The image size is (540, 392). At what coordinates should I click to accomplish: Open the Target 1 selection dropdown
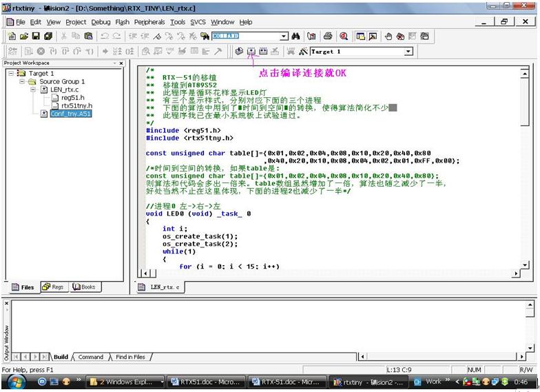click(x=408, y=52)
